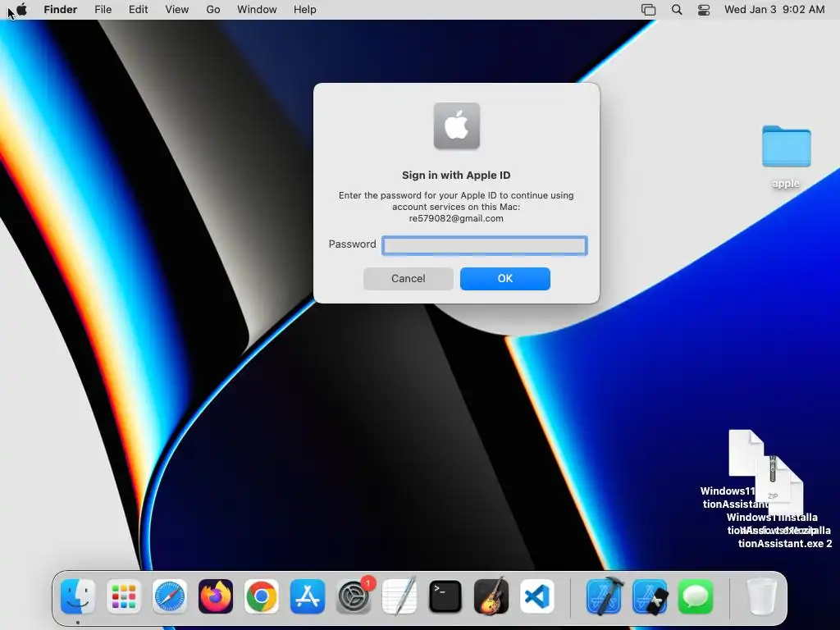Open System Preferences with notification badge
This screenshot has width=840, height=630.
pos(354,596)
